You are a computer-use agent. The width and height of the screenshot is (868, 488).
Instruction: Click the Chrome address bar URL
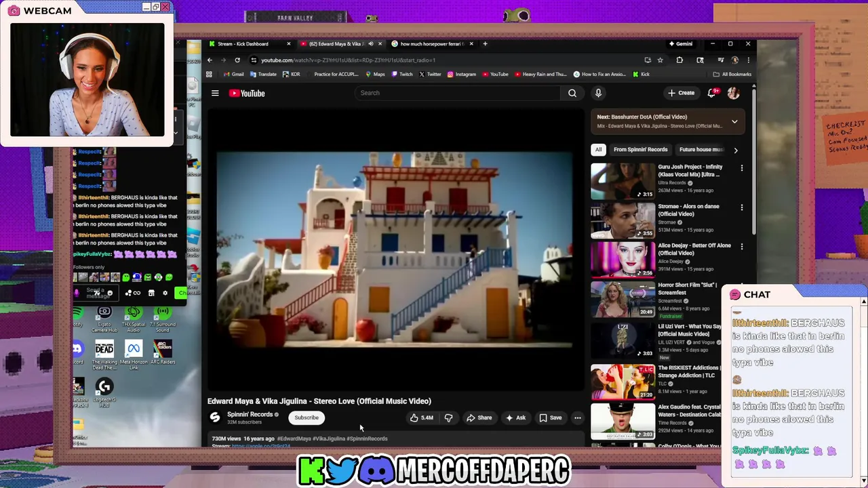coord(348,60)
